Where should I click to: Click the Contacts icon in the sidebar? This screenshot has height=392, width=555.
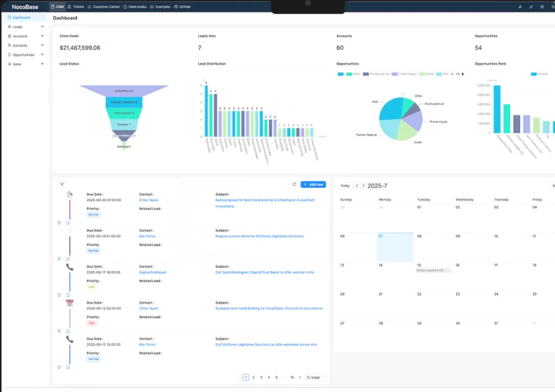(9, 45)
